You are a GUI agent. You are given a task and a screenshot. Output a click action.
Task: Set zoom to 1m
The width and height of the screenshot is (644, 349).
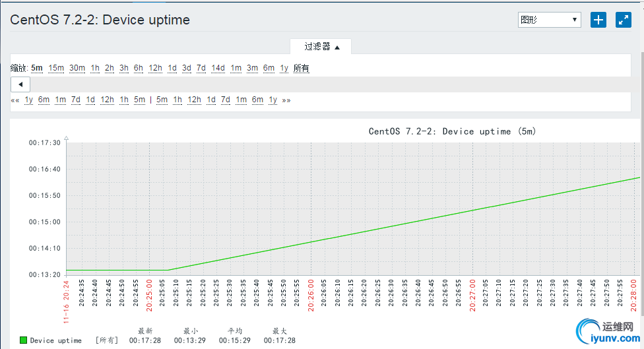236,68
